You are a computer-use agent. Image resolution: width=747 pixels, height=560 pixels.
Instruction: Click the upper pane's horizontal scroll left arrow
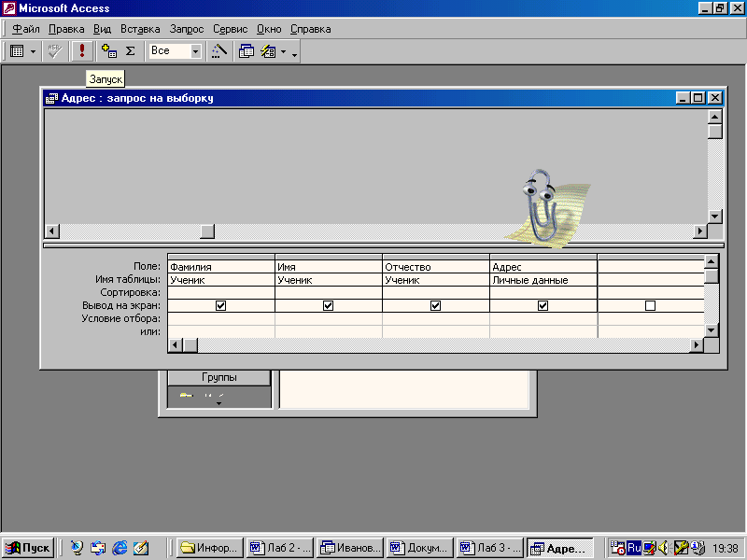pyautogui.click(x=52, y=231)
